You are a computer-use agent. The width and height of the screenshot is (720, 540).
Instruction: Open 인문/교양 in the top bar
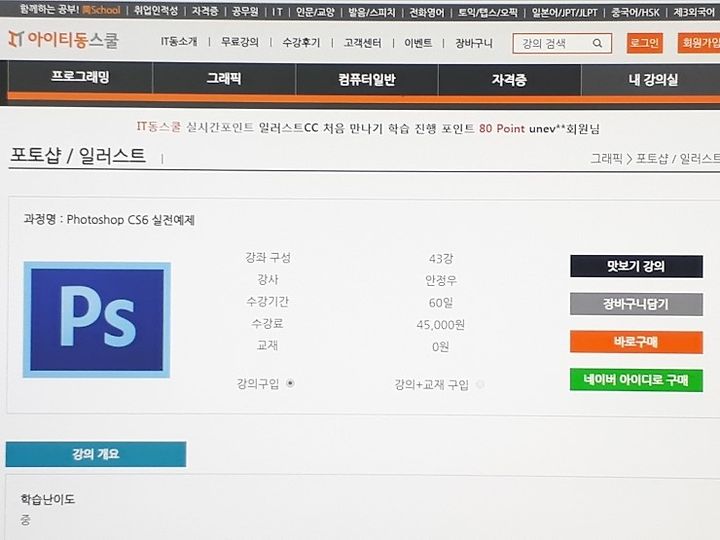coord(315,12)
